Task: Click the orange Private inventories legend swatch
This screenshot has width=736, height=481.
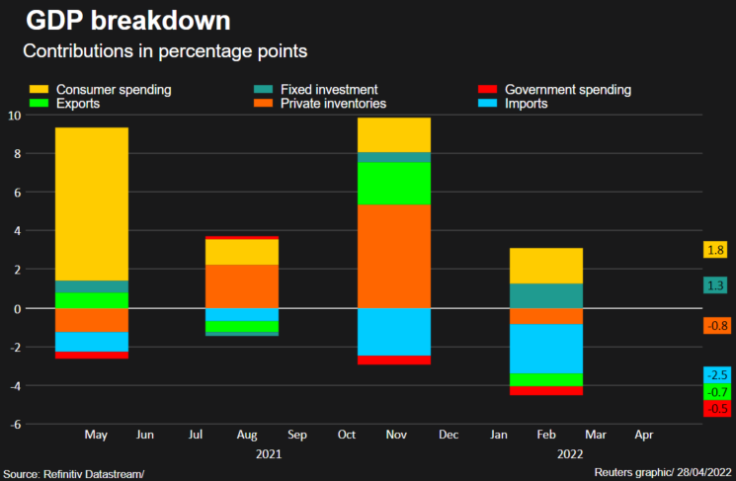Action: pos(263,103)
